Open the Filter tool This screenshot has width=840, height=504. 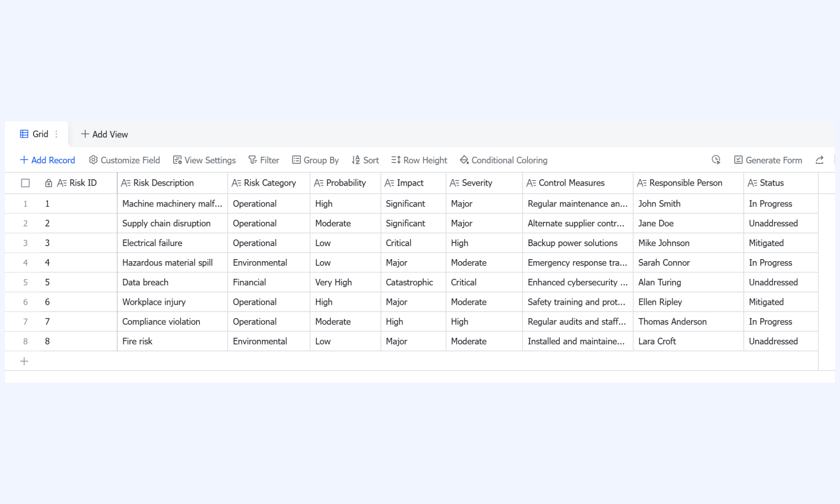point(264,160)
